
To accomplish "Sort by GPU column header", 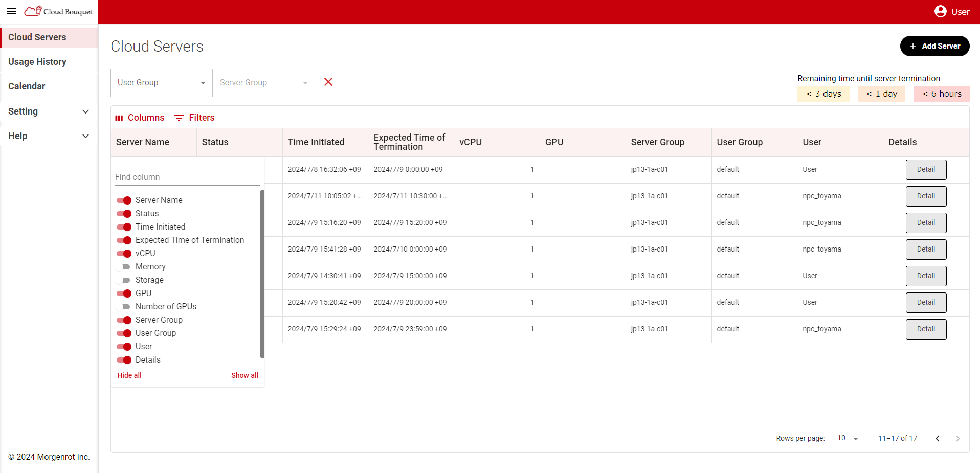I will pos(583,142).
